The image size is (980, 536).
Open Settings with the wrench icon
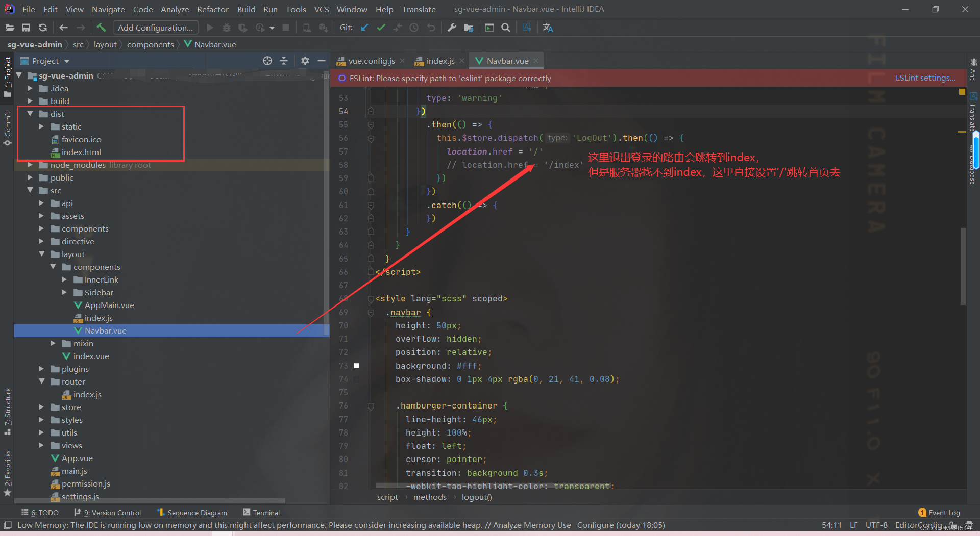(452, 28)
